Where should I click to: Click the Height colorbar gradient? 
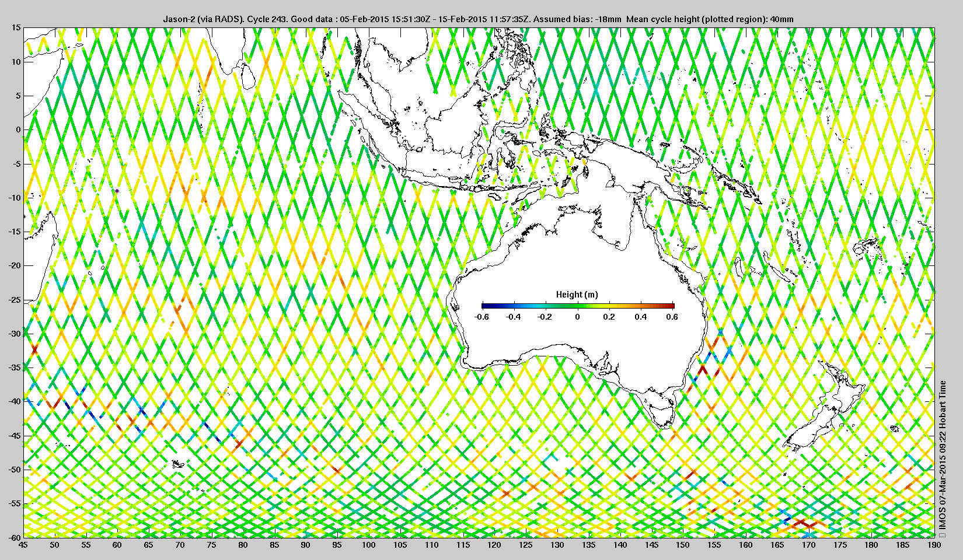tap(578, 306)
